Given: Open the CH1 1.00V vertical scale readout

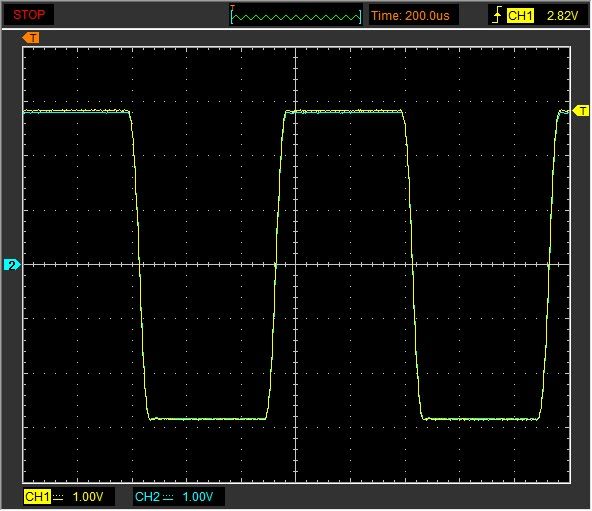Looking at the screenshot, I should 88,497.
